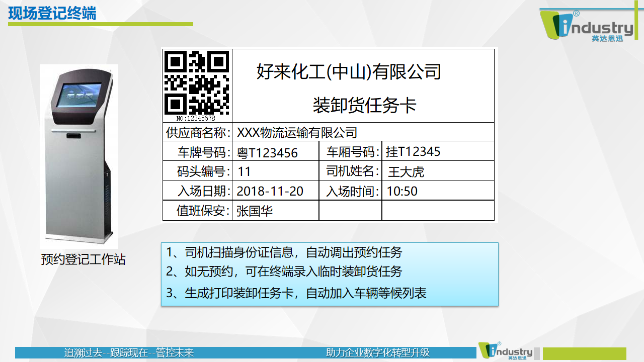Image resolution: width=644 pixels, height=362 pixels.
Task: Click the label 码头编号
Action: click(x=204, y=171)
